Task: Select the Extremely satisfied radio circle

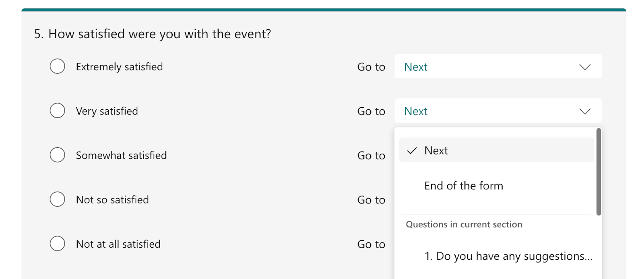Action: click(x=57, y=66)
